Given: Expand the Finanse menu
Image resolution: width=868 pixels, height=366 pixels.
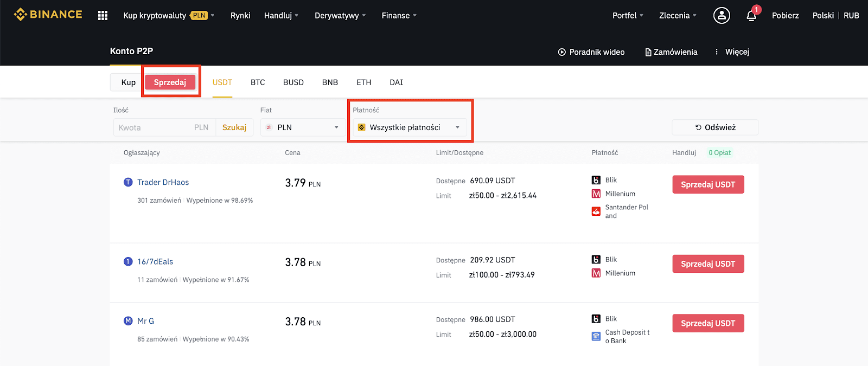Looking at the screenshot, I should coord(399,15).
